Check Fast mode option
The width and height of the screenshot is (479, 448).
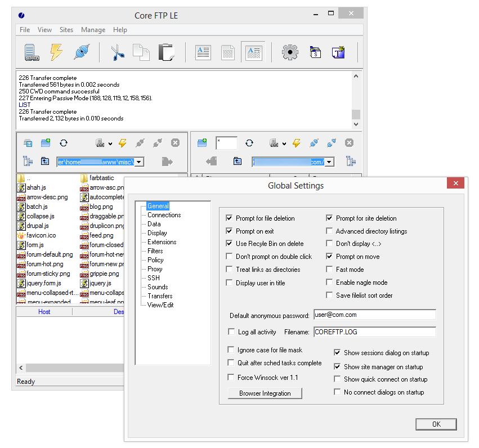(329, 269)
